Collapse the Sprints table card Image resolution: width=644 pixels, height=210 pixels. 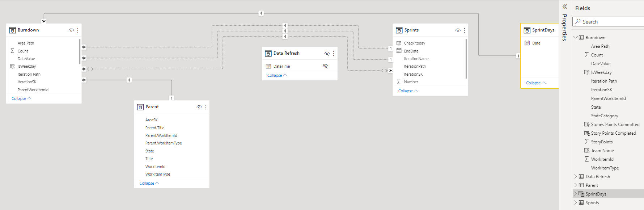click(408, 91)
